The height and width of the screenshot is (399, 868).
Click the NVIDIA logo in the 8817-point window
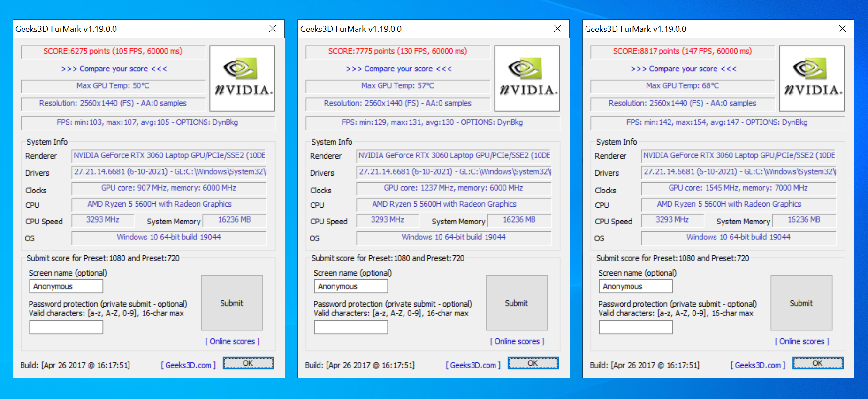coord(812,78)
